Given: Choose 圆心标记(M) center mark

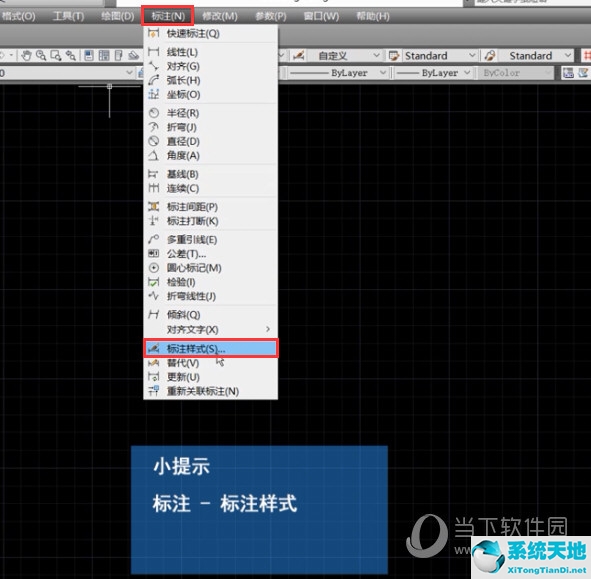Looking at the screenshot, I should pyautogui.click(x=211, y=268).
